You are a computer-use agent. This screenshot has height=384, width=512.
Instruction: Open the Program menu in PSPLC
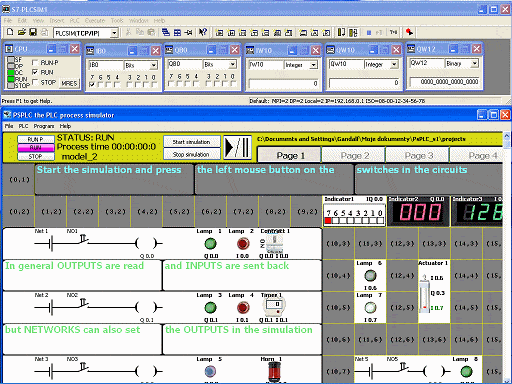click(44, 126)
